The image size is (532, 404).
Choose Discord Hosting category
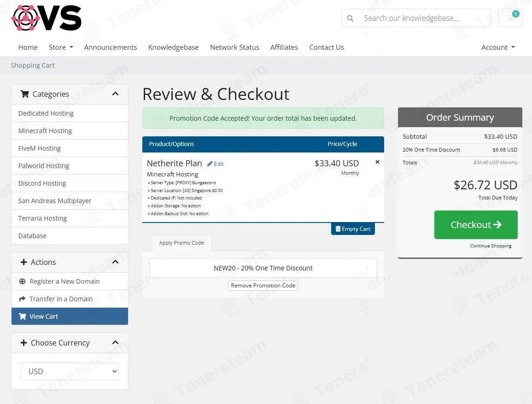[70, 183]
